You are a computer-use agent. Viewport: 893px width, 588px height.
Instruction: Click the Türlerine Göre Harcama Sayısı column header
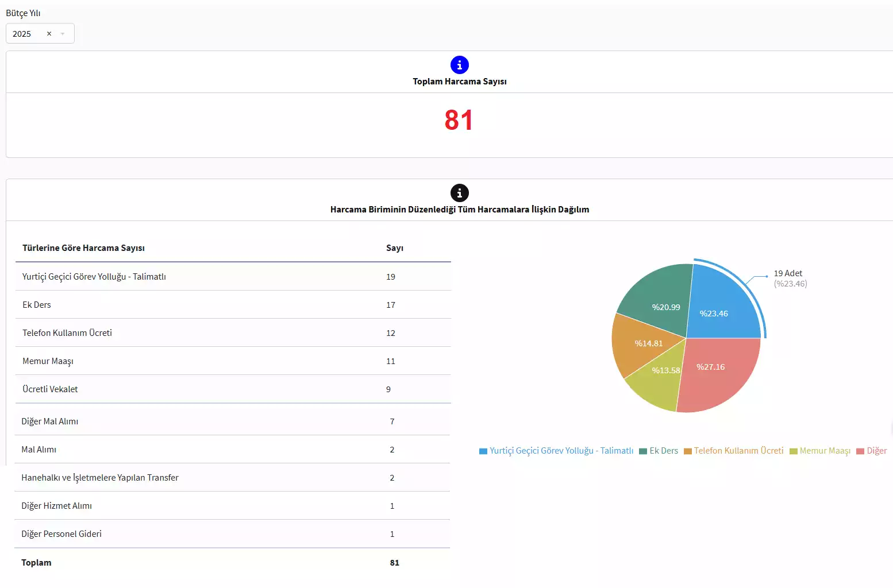click(83, 248)
